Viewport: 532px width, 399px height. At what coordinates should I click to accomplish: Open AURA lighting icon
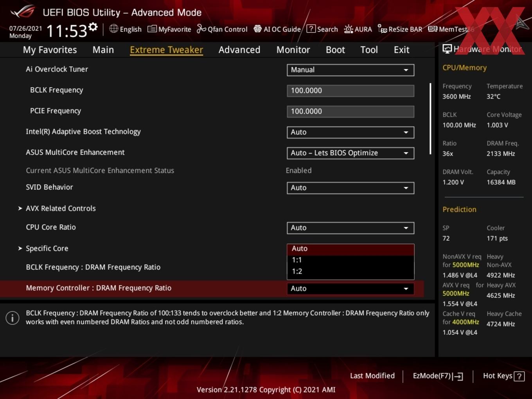tap(348, 29)
